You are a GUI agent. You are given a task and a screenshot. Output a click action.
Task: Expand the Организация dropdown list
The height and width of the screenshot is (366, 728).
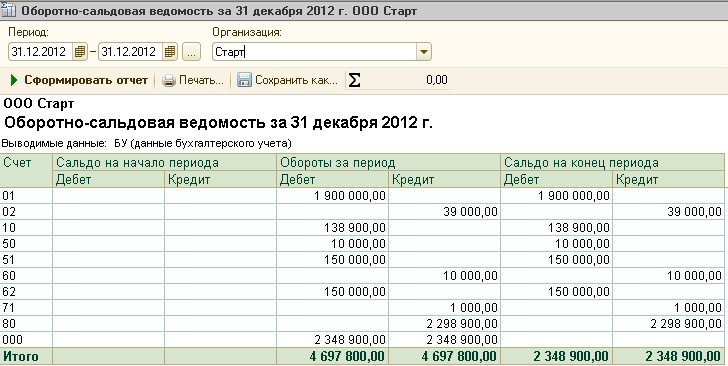click(423, 52)
